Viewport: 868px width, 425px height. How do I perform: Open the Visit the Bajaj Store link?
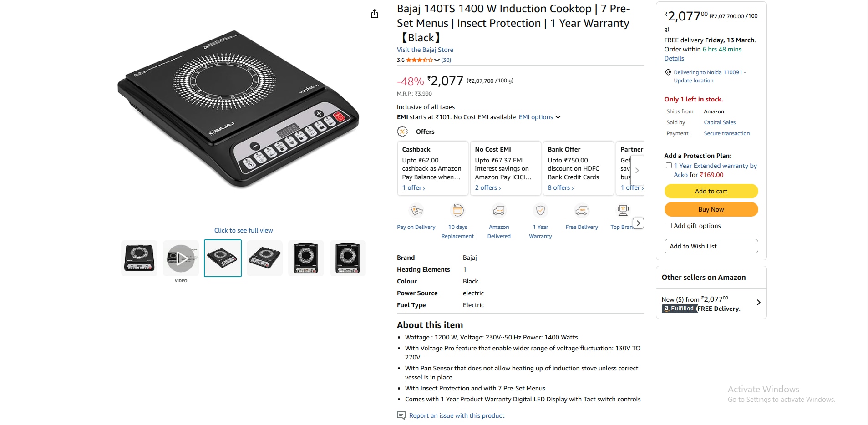tap(425, 50)
